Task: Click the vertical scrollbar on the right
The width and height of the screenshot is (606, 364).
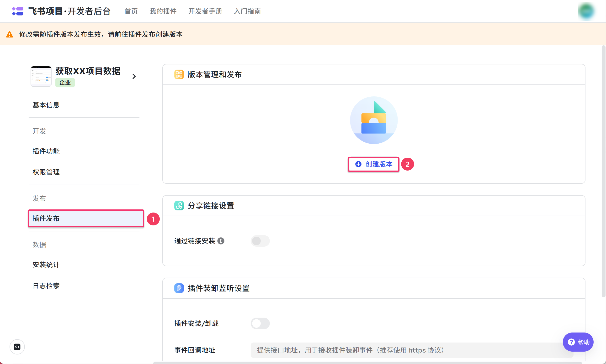Action: pos(603,172)
